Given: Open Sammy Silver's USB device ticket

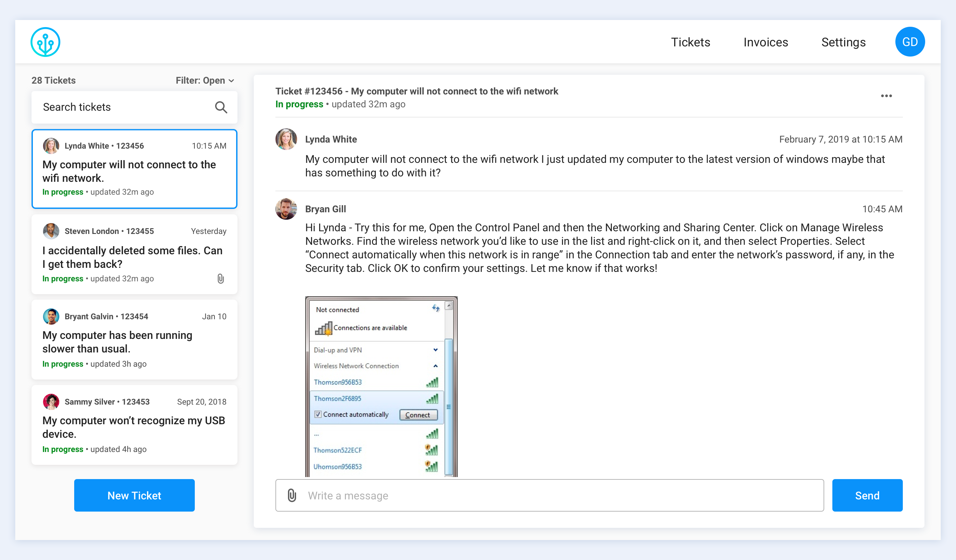Looking at the screenshot, I should point(134,425).
